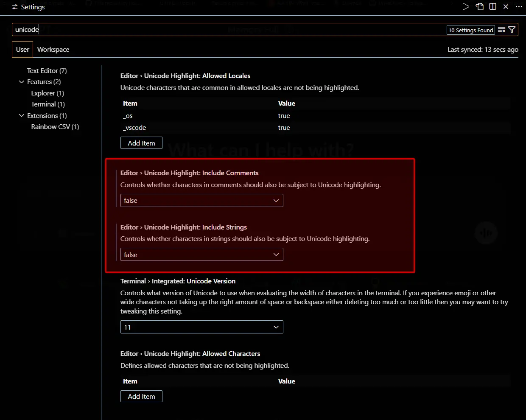Viewport: 526px width, 420px height.
Task: Collapse the Extensions chevron in the tree
Action: click(22, 115)
